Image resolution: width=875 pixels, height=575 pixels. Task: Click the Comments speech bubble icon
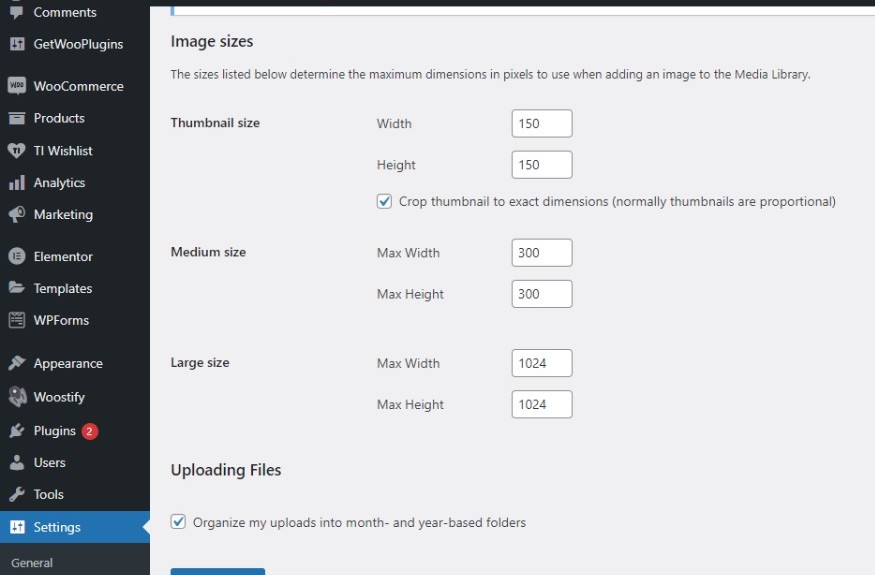tap(17, 12)
